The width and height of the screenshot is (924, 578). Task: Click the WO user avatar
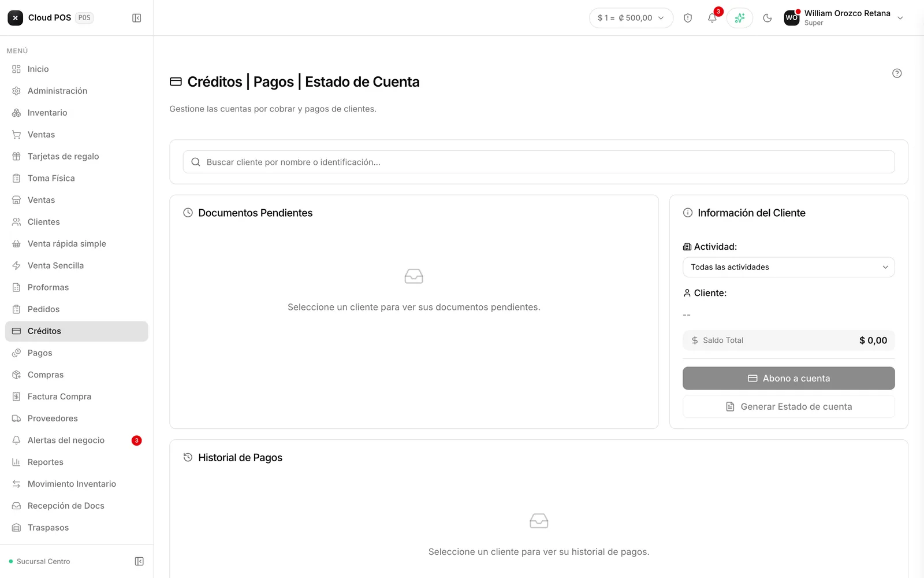click(x=792, y=18)
